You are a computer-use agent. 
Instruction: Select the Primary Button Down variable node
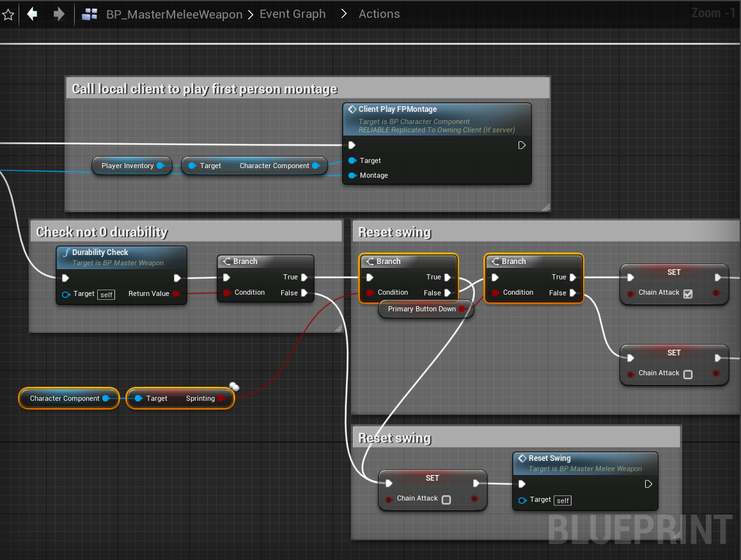(421, 309)
